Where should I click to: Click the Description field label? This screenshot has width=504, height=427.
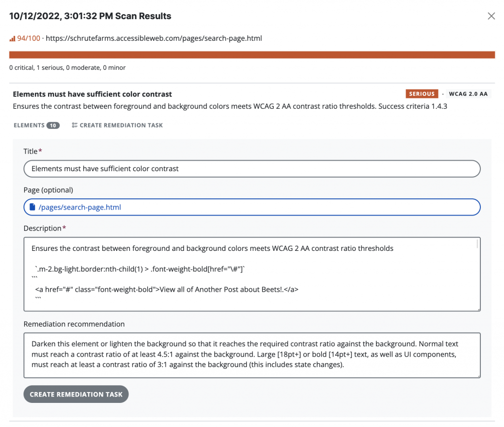[x=45, y=228]
